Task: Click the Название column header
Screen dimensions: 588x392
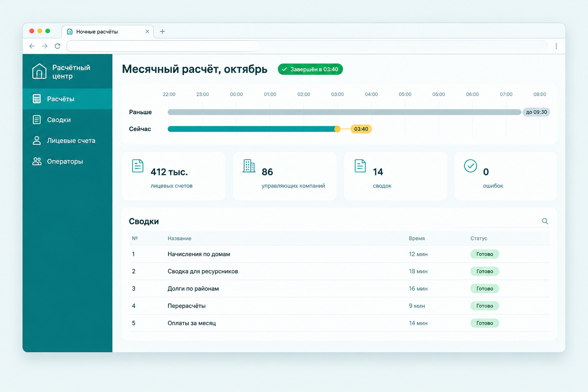Action: coord(180,238)
